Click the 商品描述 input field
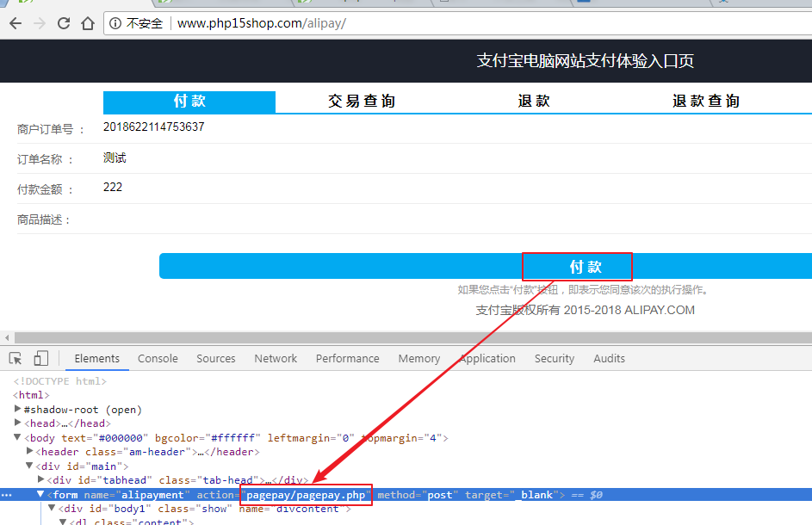This screenshot has width=812, height=525. pyautogui.click(x=431, y=219)
